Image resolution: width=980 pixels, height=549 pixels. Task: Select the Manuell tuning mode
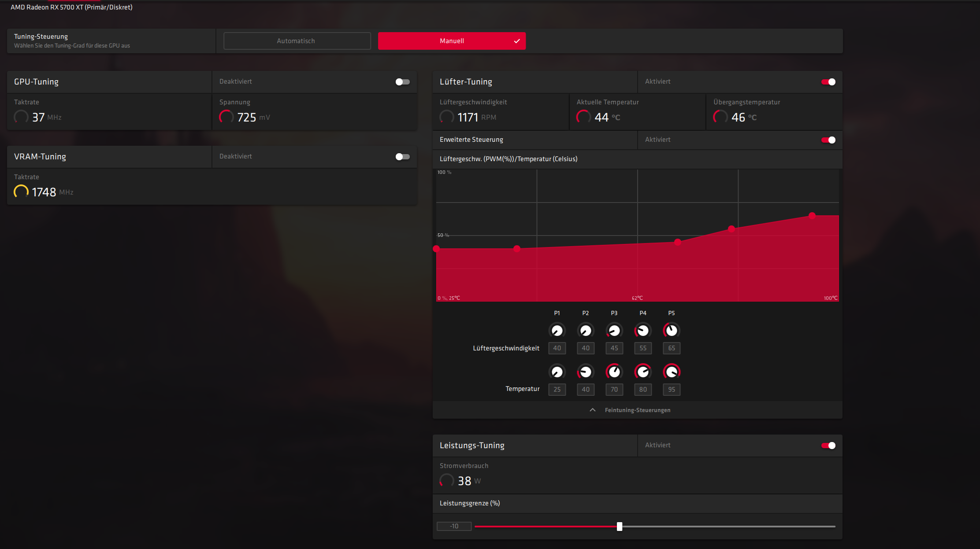point(452,41)
